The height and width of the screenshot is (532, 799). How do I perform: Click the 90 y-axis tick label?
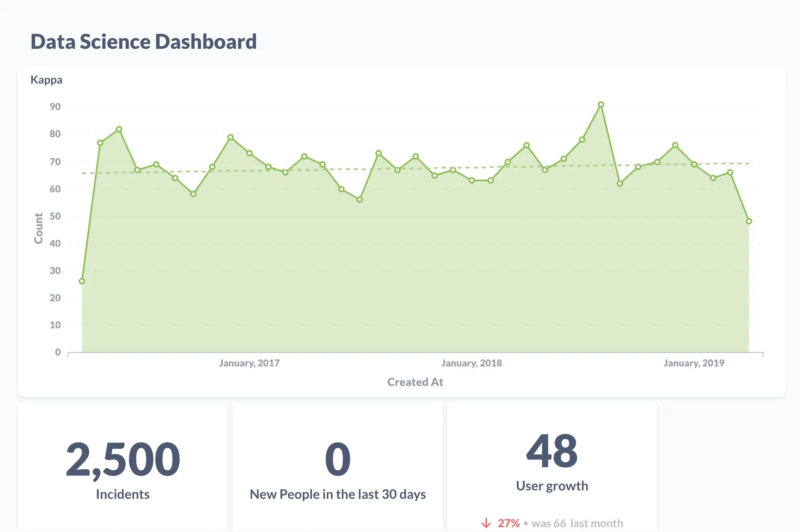[55, 107]
